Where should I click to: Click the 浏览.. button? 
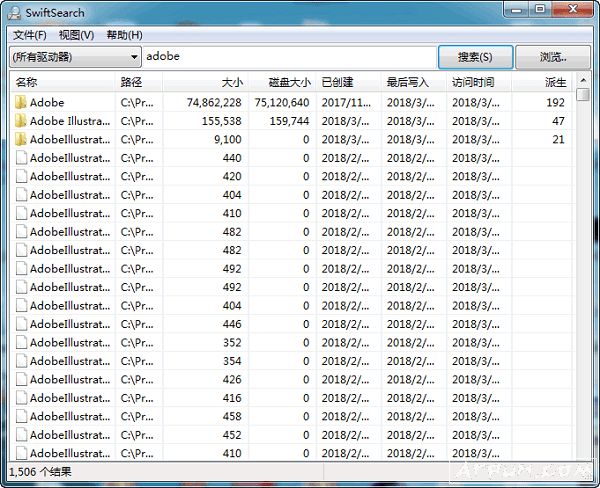click(553, 57)
